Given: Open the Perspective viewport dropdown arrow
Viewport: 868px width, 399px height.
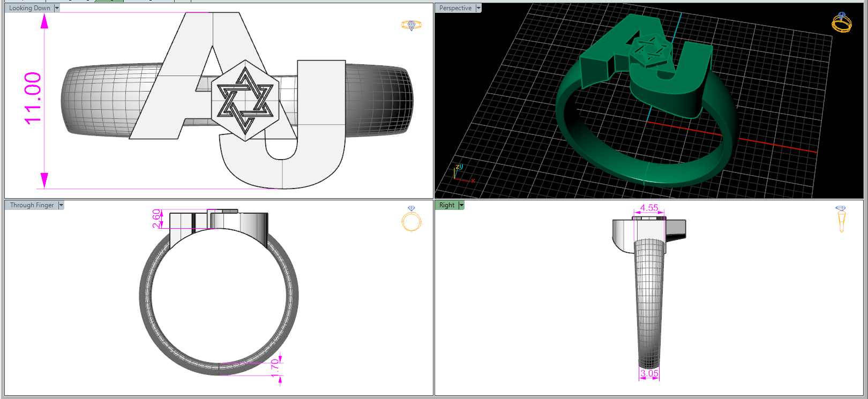Looking at the screenshot, I should pos(478,8).
